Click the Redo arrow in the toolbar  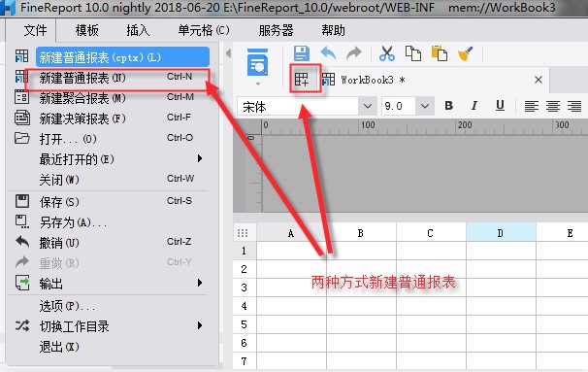coord(353,53)
